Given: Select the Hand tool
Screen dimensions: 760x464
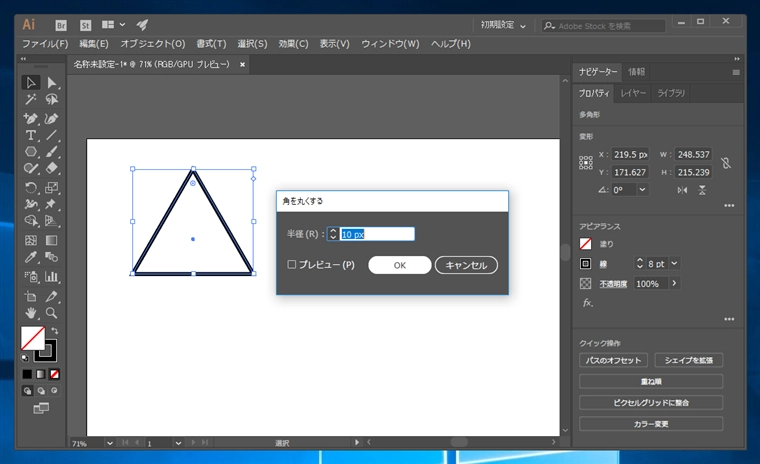Looking at the screenshot, I should pos(31,313).
